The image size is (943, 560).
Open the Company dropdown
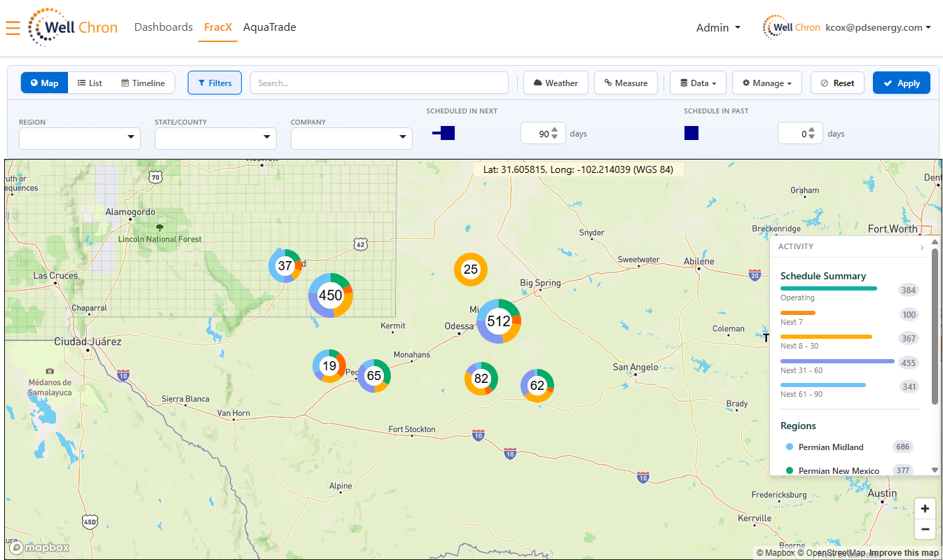(352, 138)
